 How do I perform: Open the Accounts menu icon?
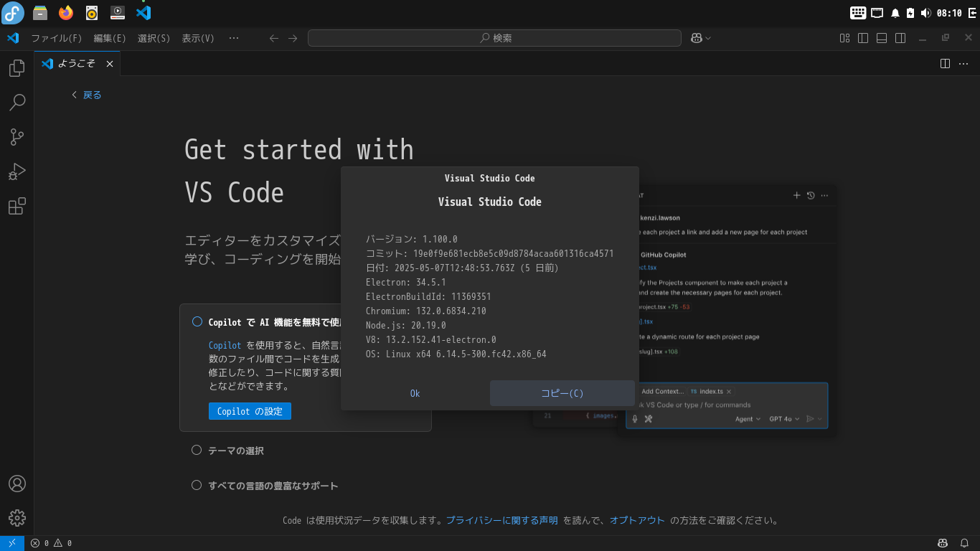pyautogui.click(x=17, y=484)
